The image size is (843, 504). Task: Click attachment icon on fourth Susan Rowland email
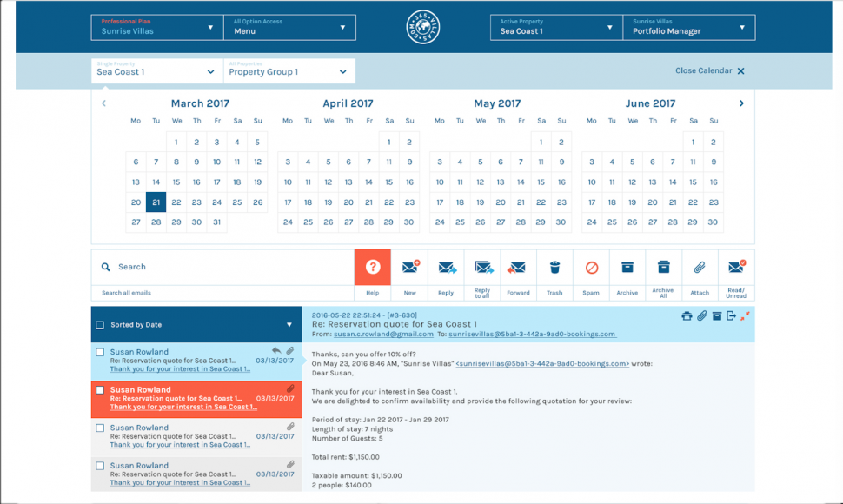(290, 464)
